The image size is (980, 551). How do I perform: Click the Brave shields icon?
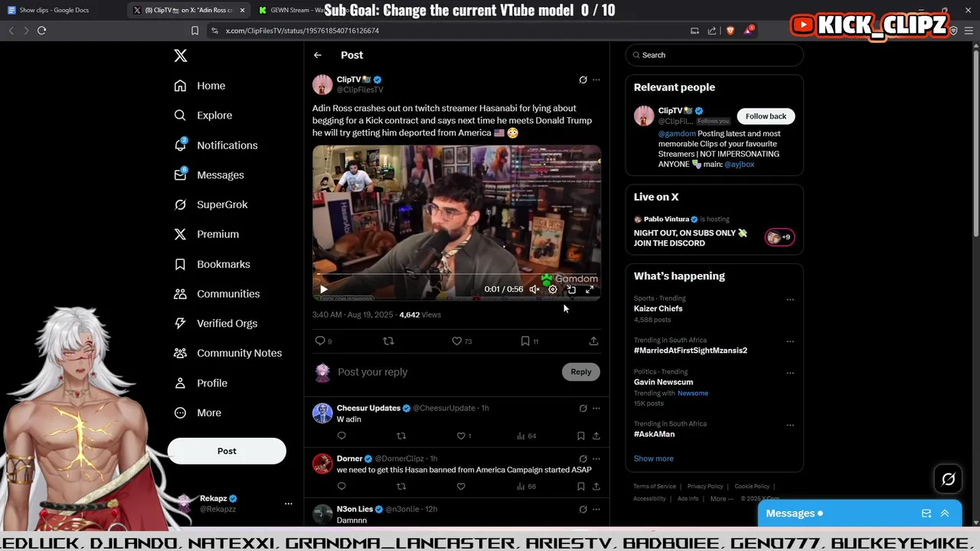[x=730, y=31]
